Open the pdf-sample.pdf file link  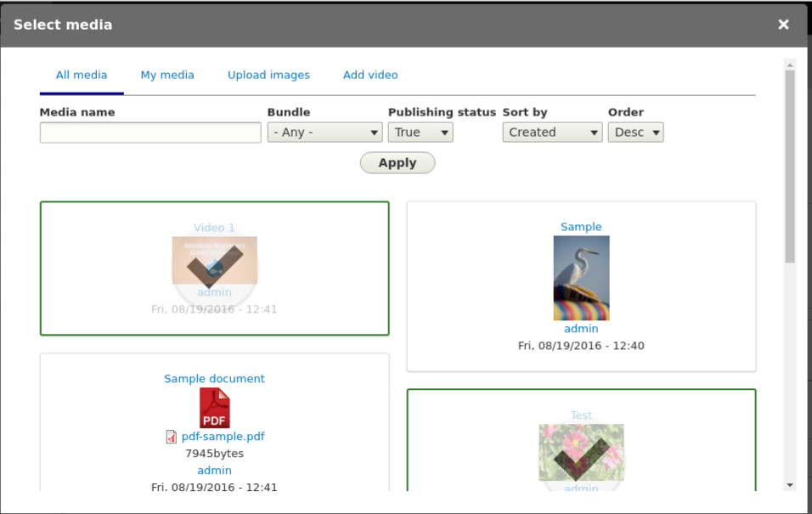pyautogui.click(x=223, y=437)
